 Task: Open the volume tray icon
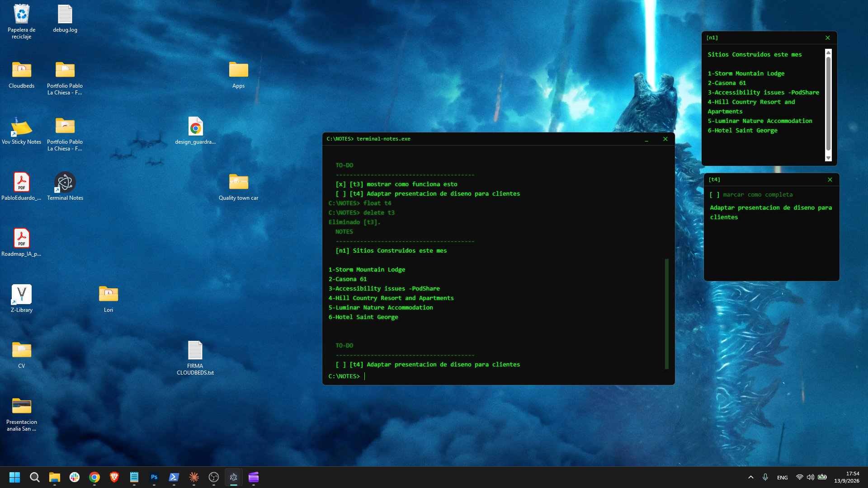pyautogui.click(x=811, y=477)
